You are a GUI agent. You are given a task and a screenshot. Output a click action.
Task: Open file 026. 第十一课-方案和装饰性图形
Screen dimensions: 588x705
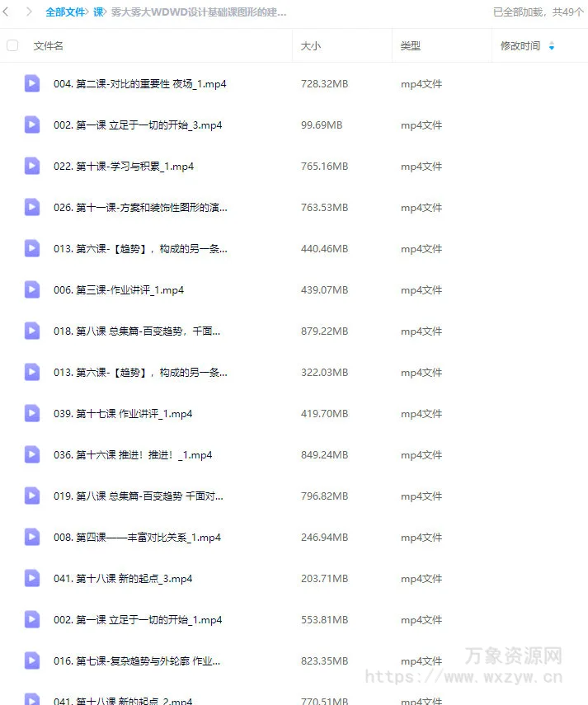pos(140,207)
